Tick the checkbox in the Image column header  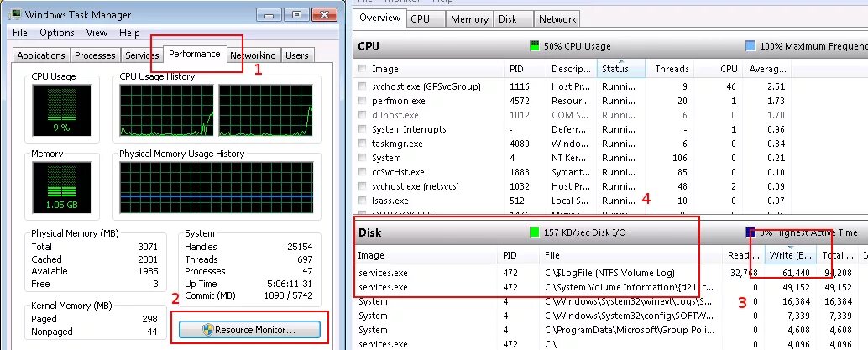coord(362,69)
